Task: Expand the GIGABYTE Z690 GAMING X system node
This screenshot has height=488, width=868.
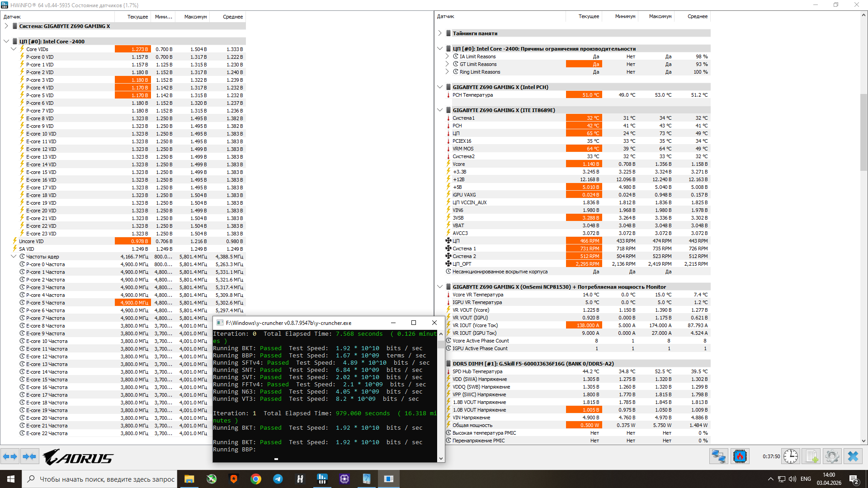Action: (6, 26)
